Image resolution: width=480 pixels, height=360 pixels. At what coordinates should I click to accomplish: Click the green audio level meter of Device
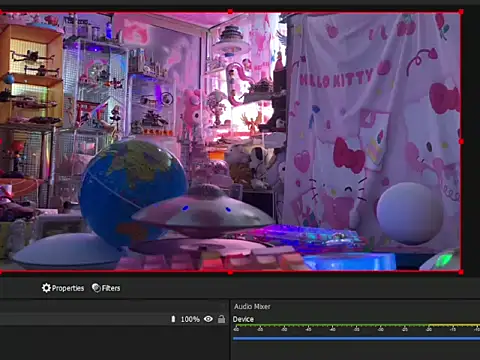(x=356, y=325)
